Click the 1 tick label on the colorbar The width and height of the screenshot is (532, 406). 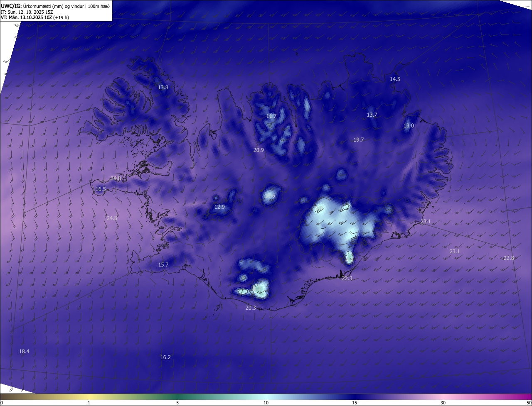point(89,403)
